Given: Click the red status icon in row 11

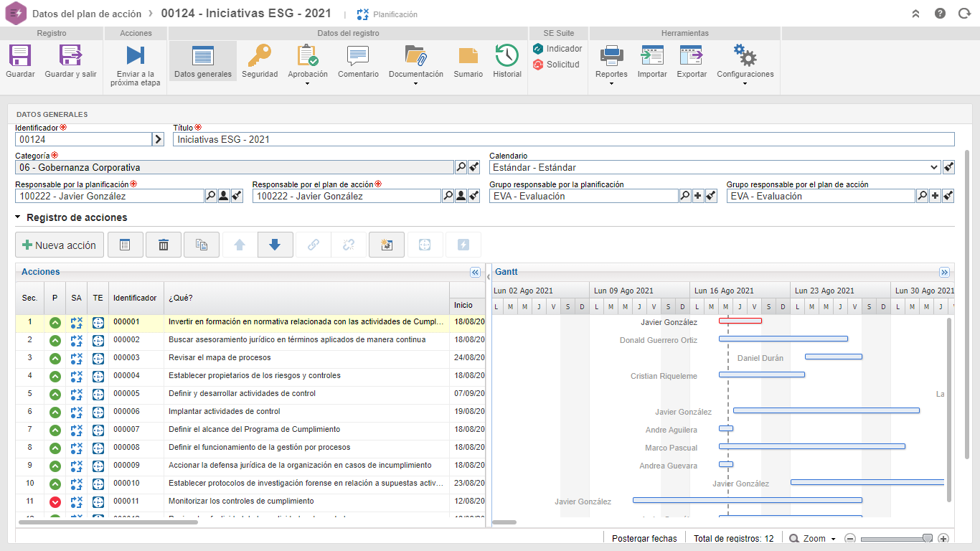Looking at the screenshot, I should coord(55,501).
